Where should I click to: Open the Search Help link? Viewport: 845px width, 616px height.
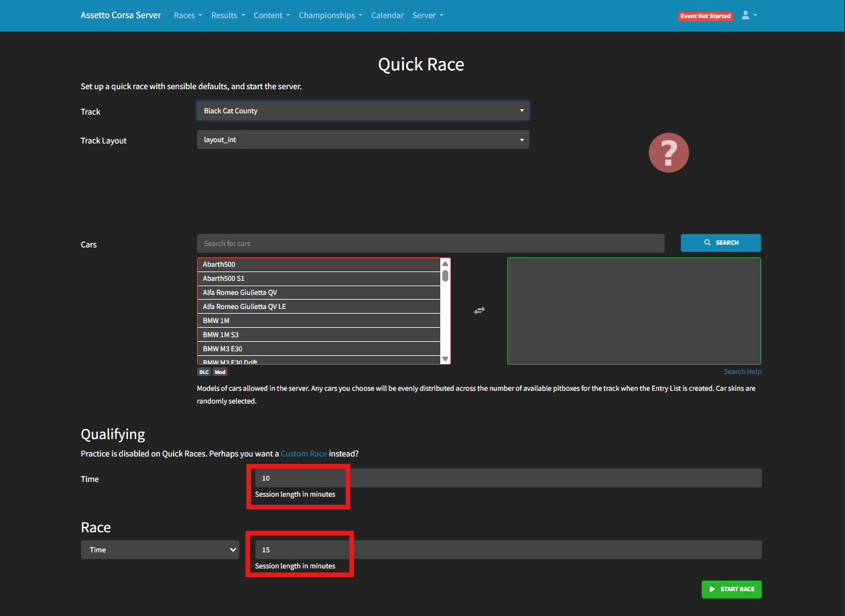pos(742,371)
